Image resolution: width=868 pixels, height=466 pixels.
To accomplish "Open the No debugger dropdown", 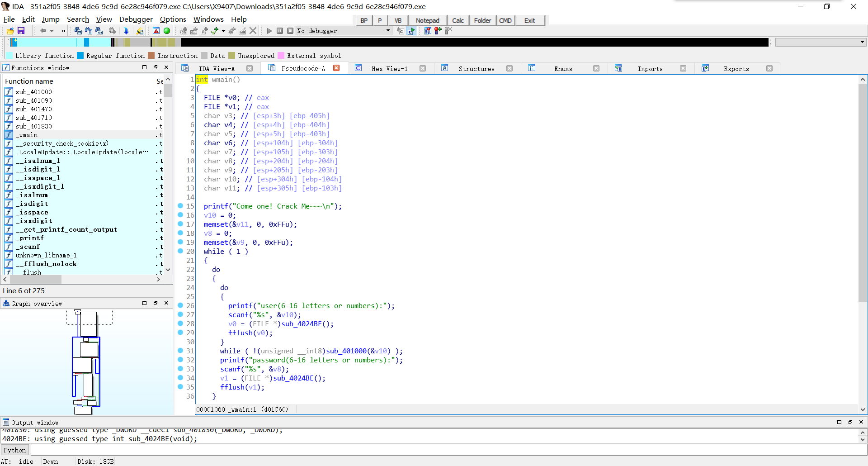I will pos(388,31).
